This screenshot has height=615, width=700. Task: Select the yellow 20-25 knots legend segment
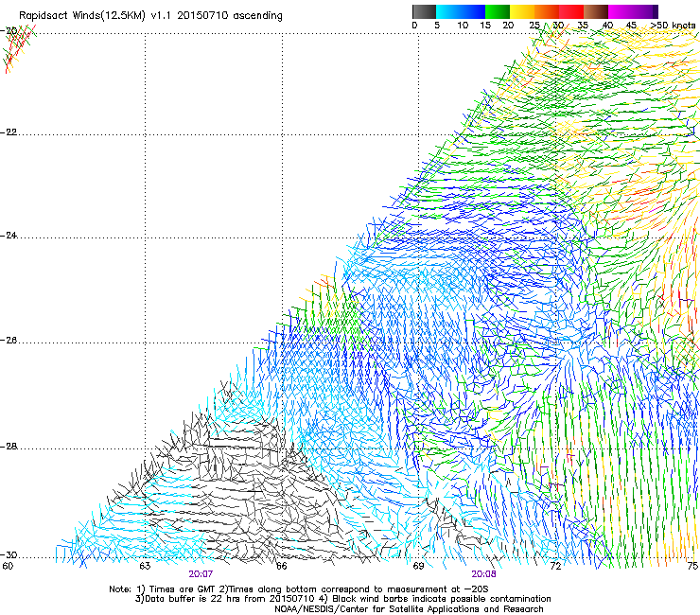tap(522, 11)
